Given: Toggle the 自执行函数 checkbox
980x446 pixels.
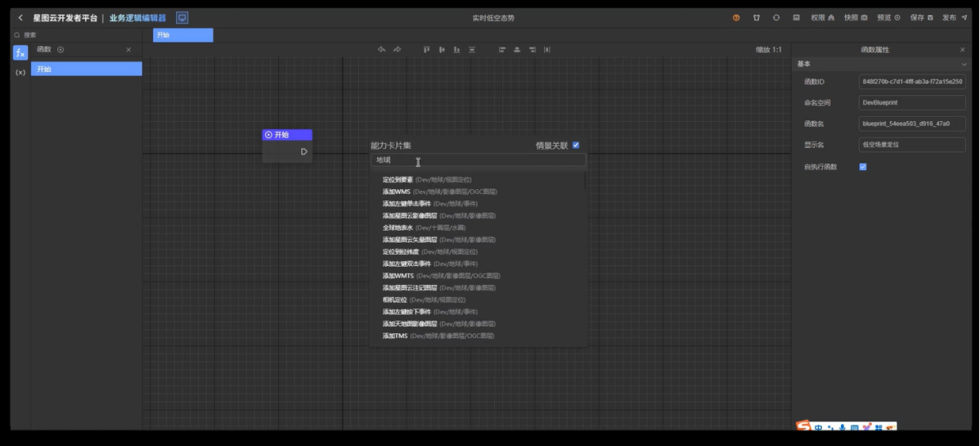Looking at the screenshot, I should [863, 167].
